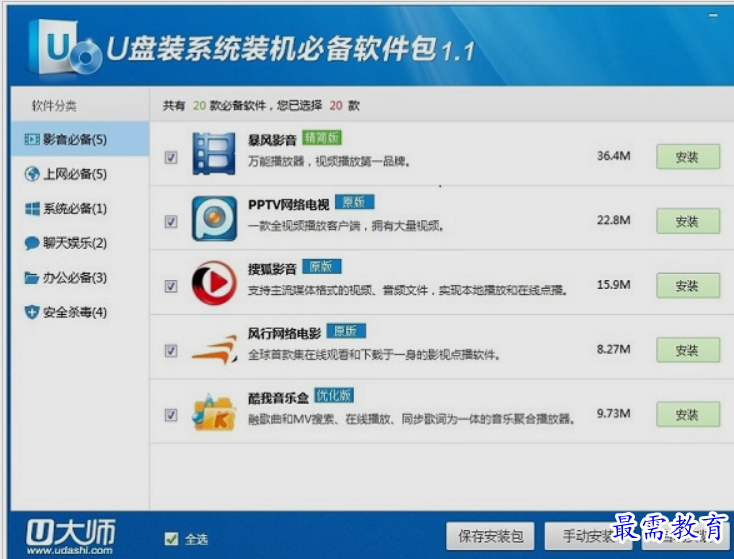Click the 风行网络电影 title text
The image size is (734, 559).
[x=284, y=333]
